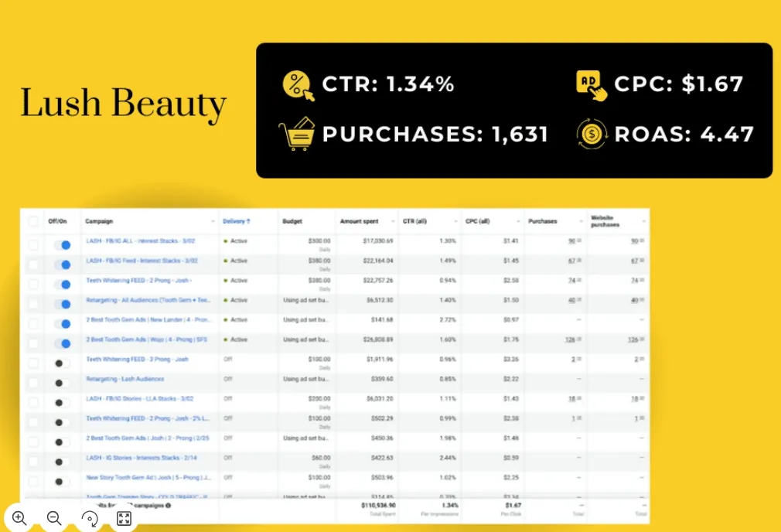This screenshot has width=781, height=532.
Task: Click the percent icon beside CTR
Action: pos(298,85)
